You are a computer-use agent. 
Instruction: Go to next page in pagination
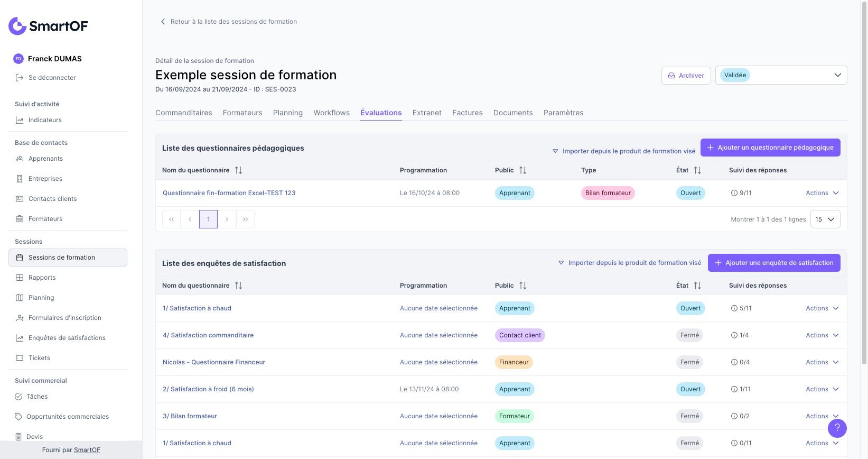[x=227, y=219]
